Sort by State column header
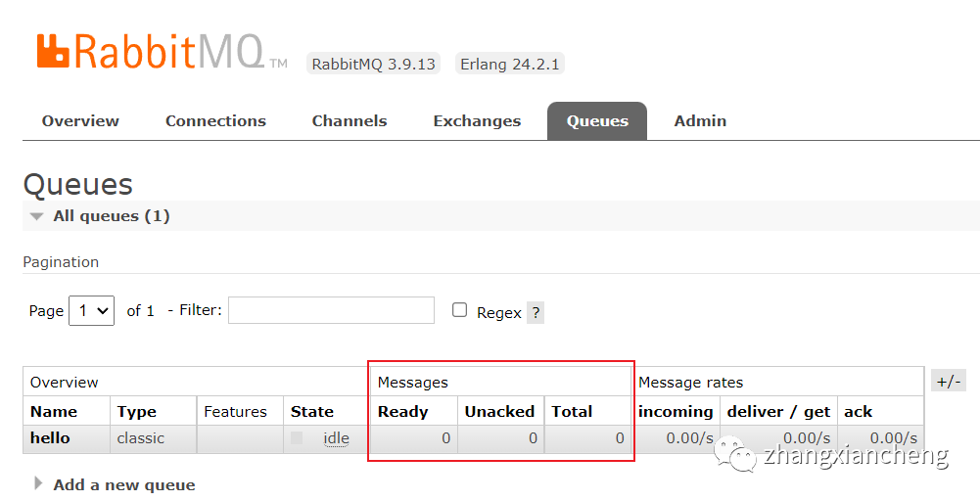This screenshot has height=501, width=980. click(312, 412)
